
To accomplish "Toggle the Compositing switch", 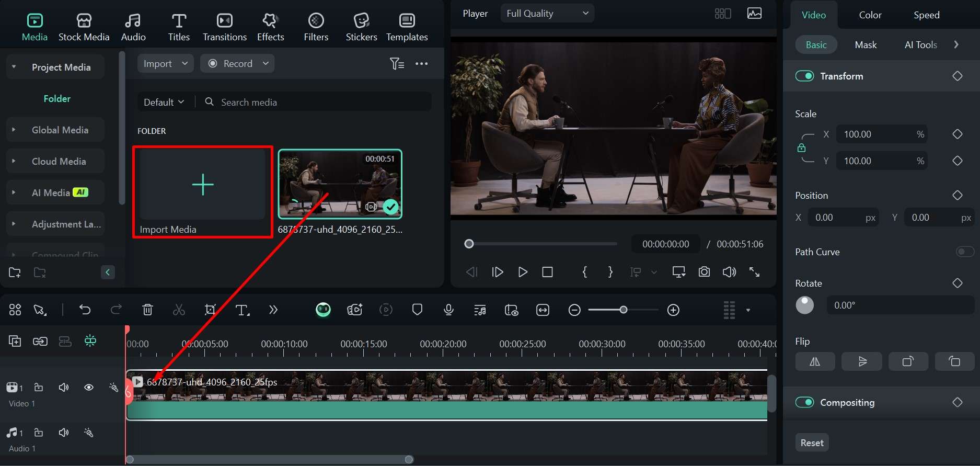I will 804,402.
